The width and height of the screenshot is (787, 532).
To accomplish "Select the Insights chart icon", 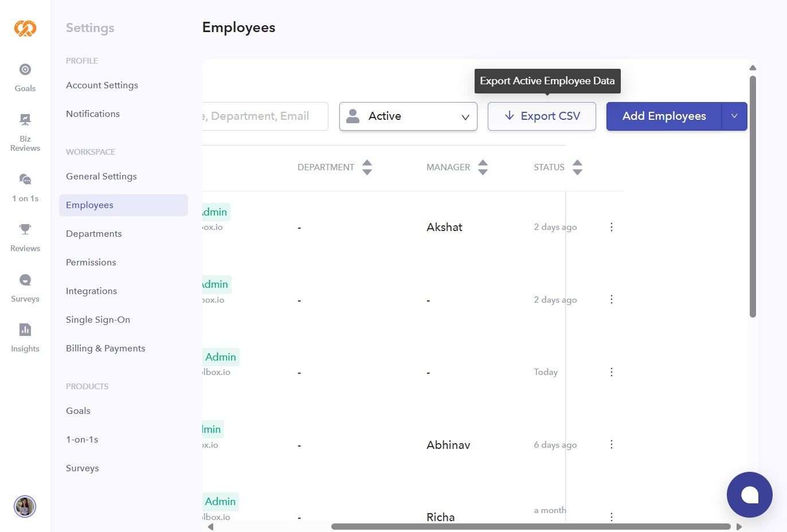I will pyautogui.click(x=25, y=335).
